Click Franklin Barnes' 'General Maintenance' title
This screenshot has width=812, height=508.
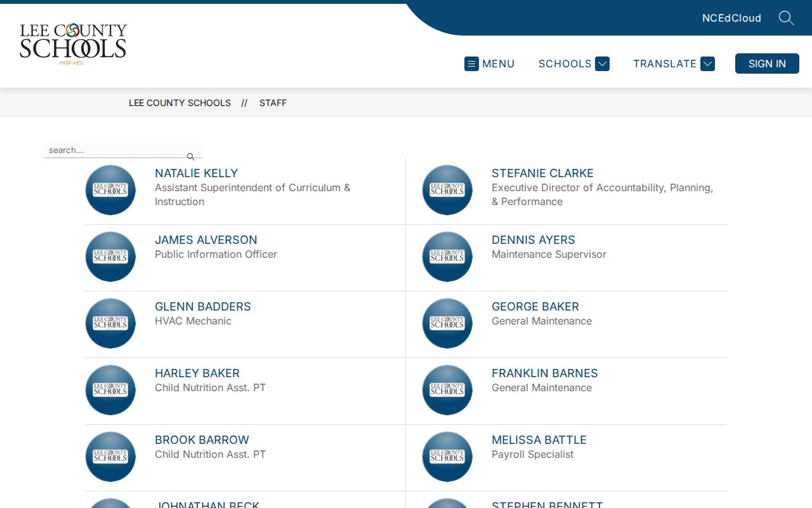(542, 388)
